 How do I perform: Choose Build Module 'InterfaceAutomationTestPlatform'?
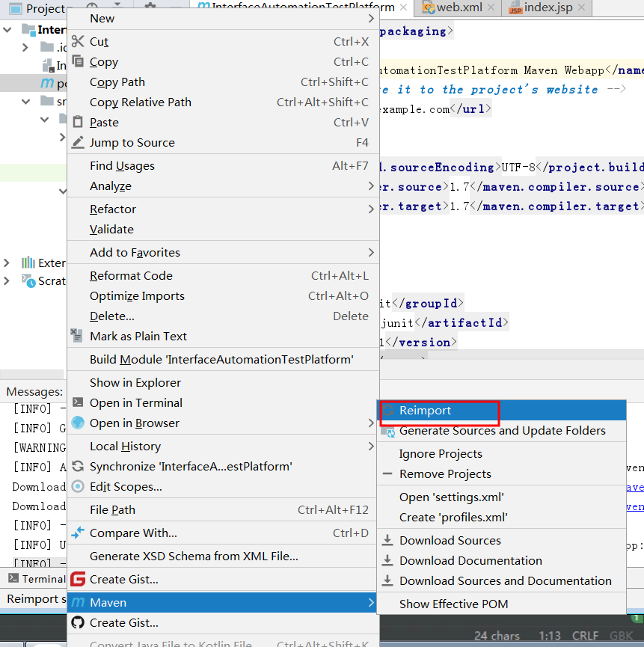[223, 359]
